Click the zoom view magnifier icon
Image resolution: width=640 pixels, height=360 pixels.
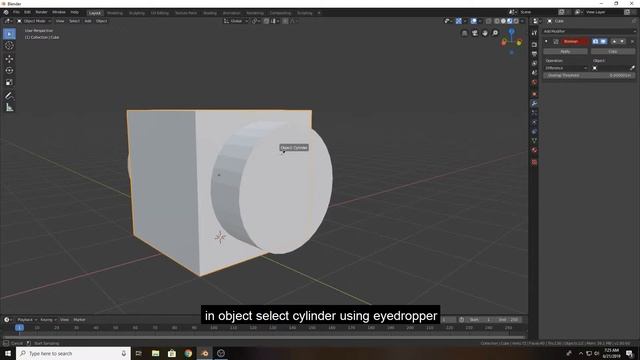click(495, 33)
